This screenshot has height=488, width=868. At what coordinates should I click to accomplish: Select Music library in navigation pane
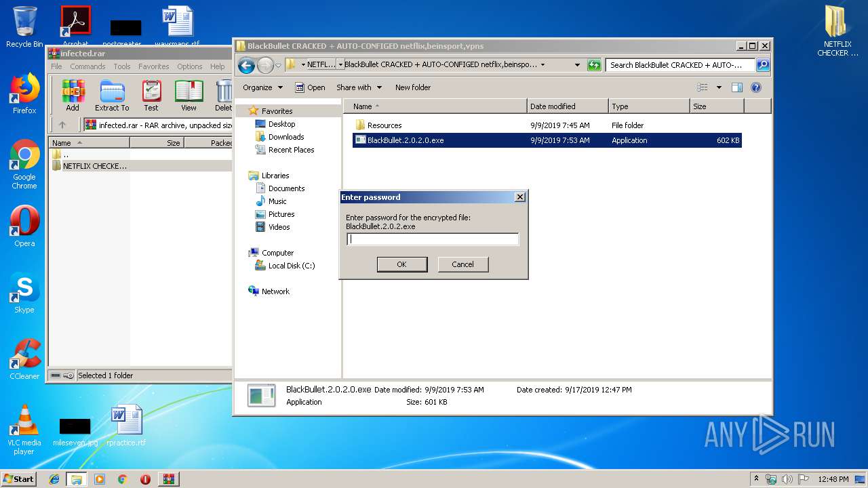(271, 201)
